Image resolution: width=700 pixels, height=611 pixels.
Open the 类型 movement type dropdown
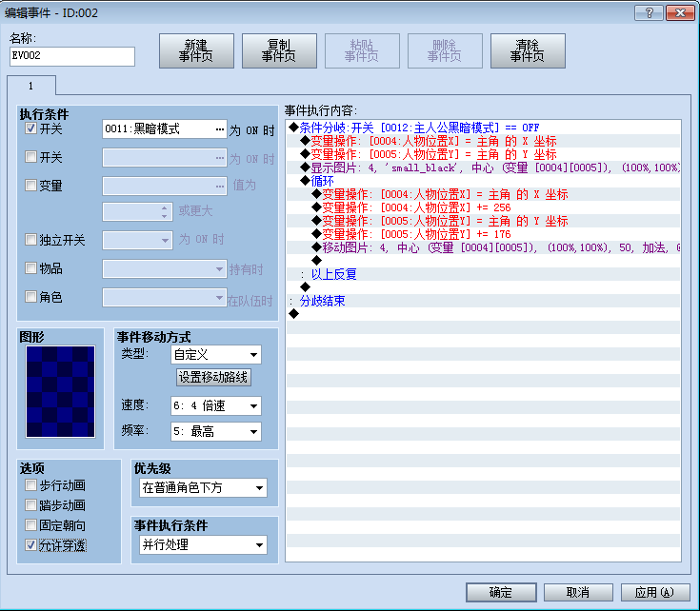[x=216, y=355]
